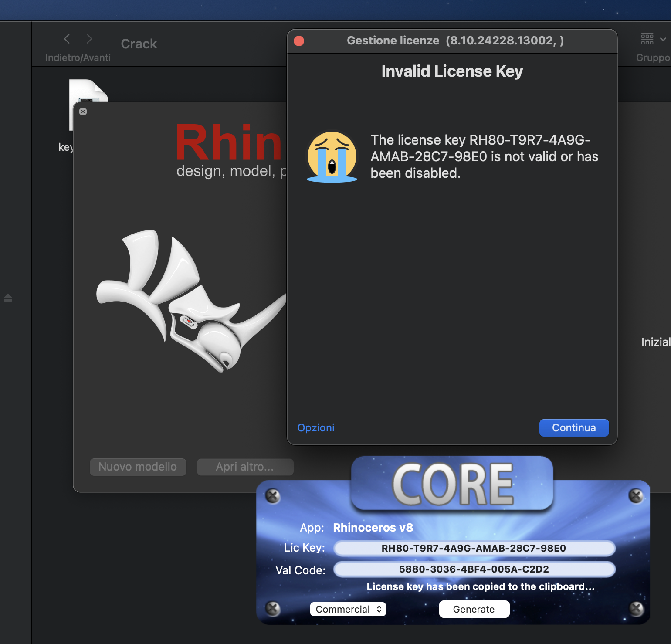Click the Indietro/Avanti label in Finder toolbar
The image size is (671, 644).
point(78,58)
